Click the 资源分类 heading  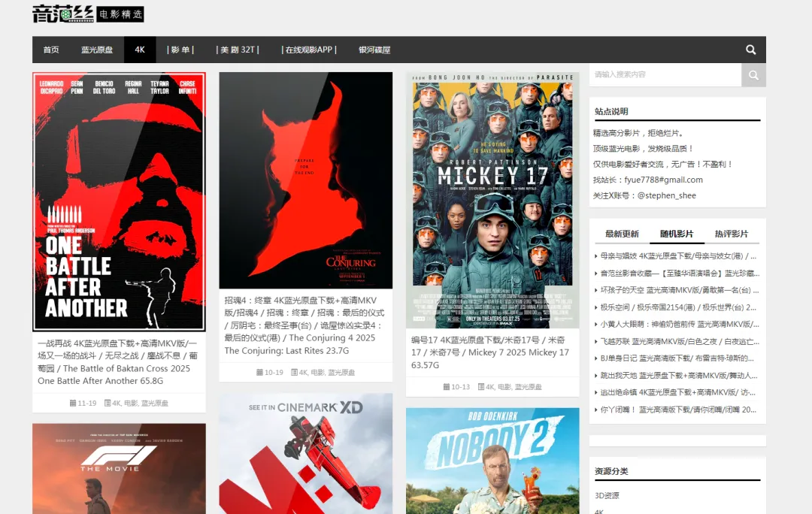[x=611, y=472]
